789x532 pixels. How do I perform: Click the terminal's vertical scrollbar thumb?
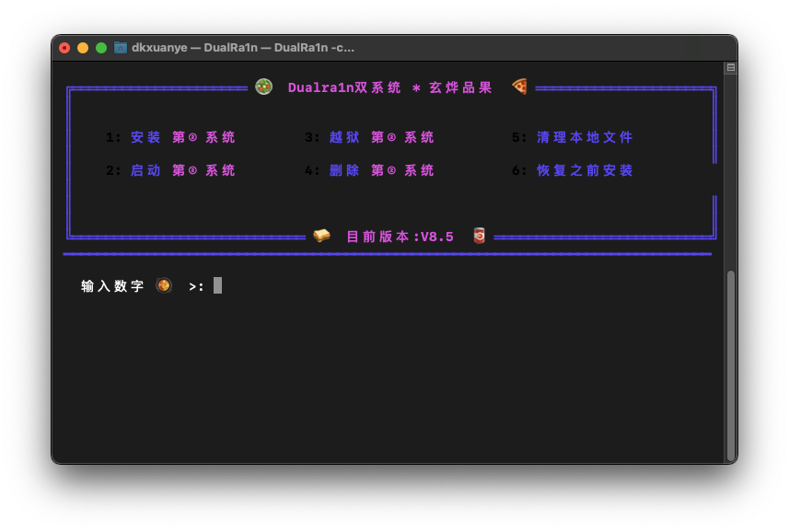click(731, 364)
